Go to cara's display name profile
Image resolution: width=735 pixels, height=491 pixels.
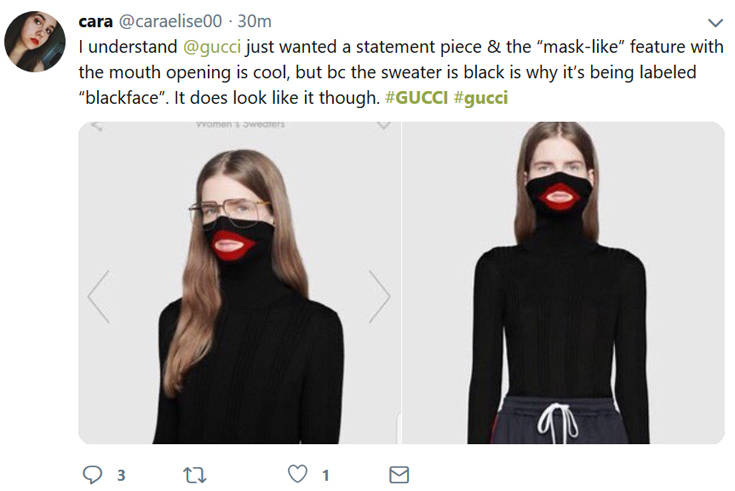(96, 22)
